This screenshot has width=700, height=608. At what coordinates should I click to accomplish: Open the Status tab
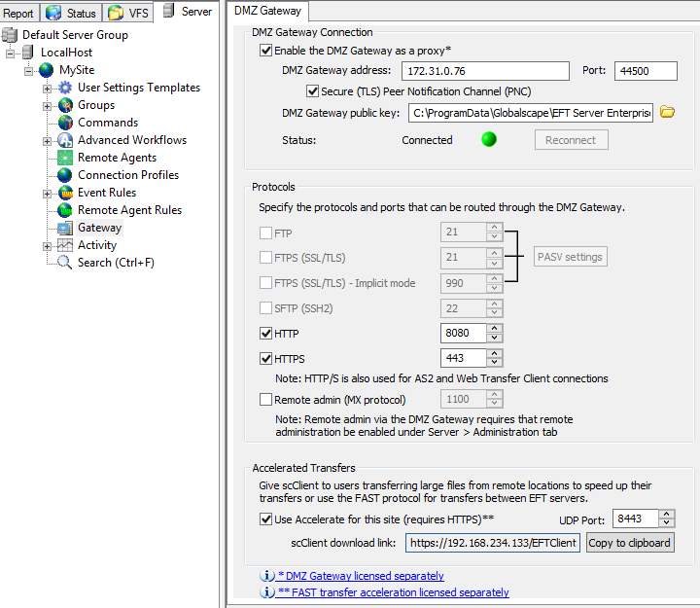tap(72, 14)
